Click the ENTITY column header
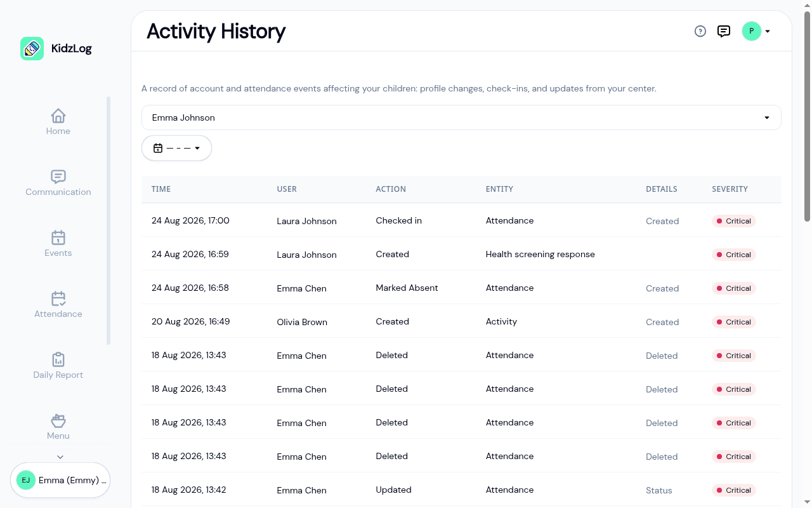The width and height of the screenshot is (812, 508). tap(499, 189)
